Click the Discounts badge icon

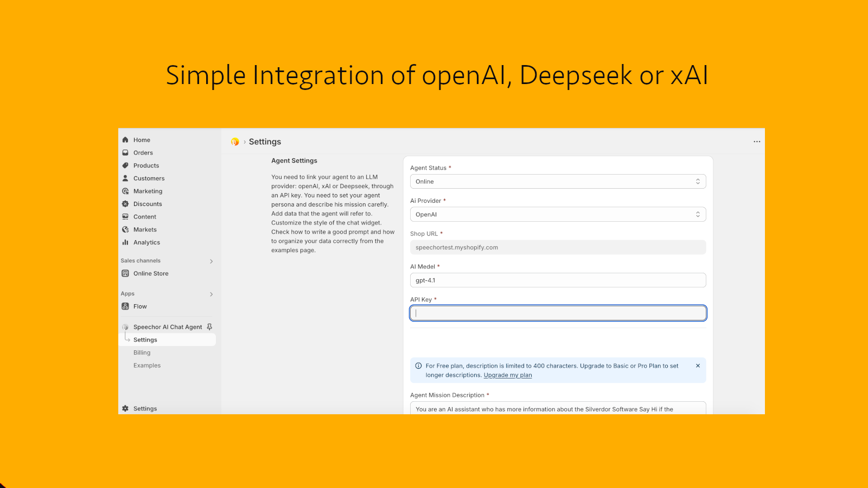[x=125, y=204]
